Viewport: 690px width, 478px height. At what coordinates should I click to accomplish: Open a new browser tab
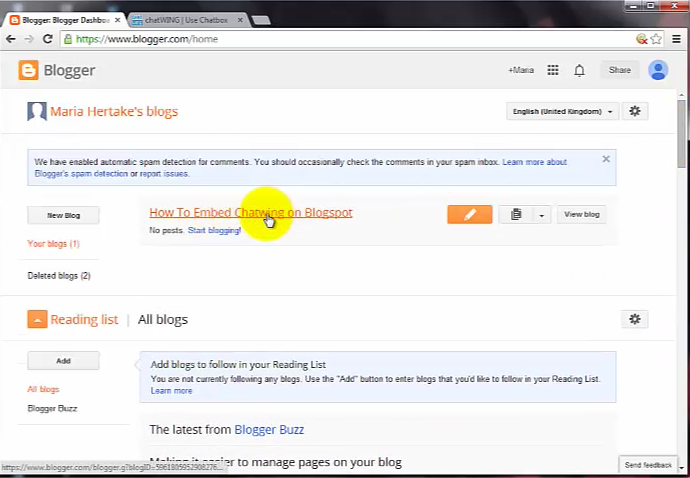click(x=261, y=20)
